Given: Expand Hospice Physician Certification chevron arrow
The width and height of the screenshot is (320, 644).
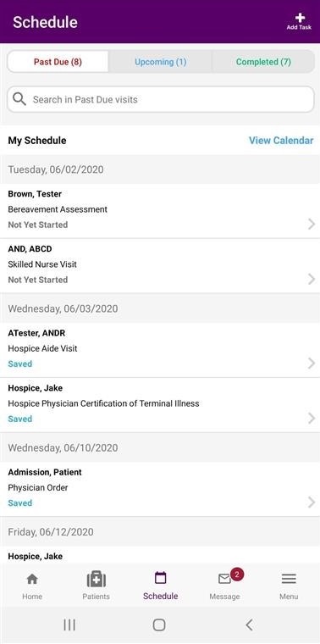Looking at the screenshot, I should pos(312,419).
